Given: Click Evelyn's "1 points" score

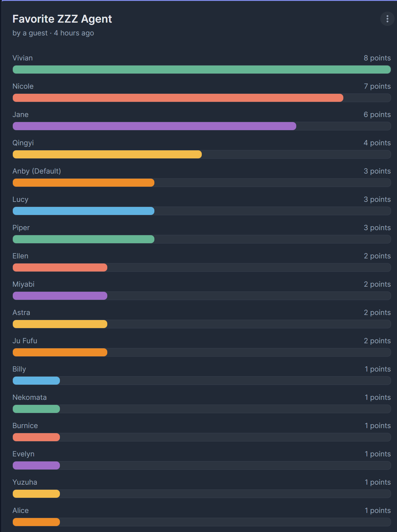Looking at the screenshot, I should pos(378,454).
